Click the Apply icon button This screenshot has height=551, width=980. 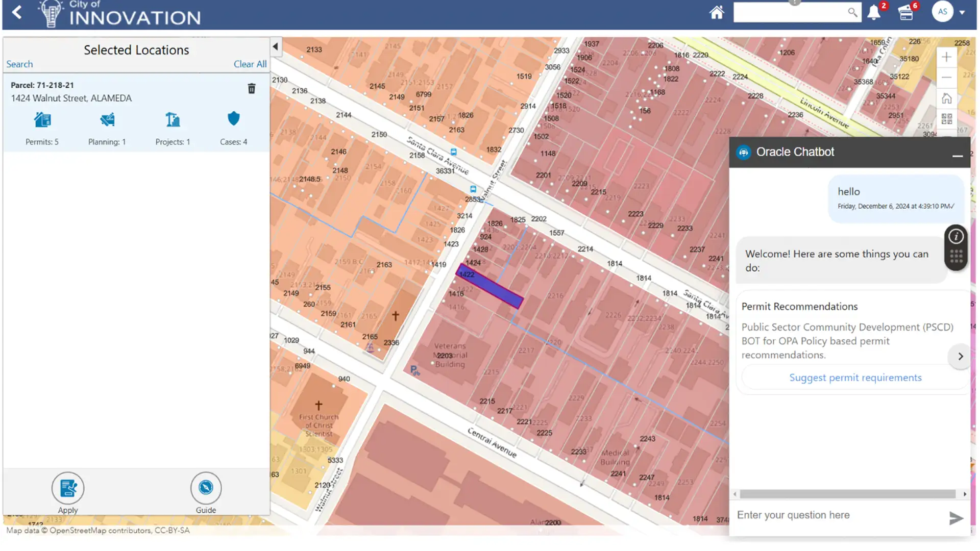pos(68,488)
